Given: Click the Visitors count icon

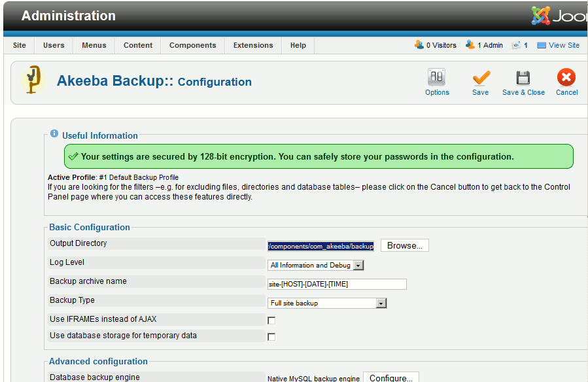Looking at the screenshot, I should (x=419, y=45).
